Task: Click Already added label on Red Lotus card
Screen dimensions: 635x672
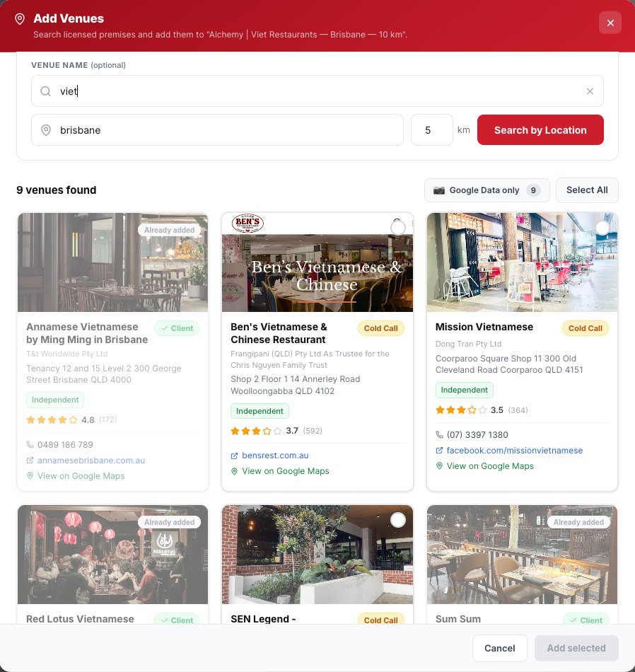Action: click(x=169, y=522)
